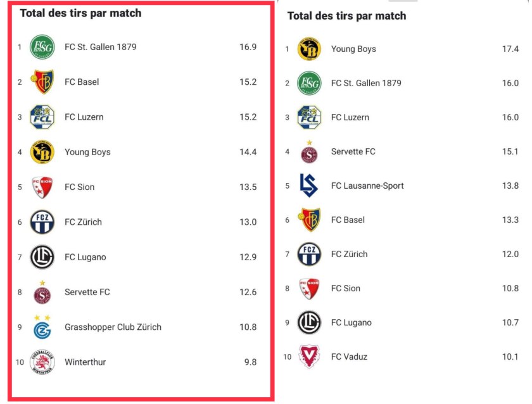532x404 pixels.
Task: Click the Grasshopper Club Zürich logo
Action: (42, 327)
